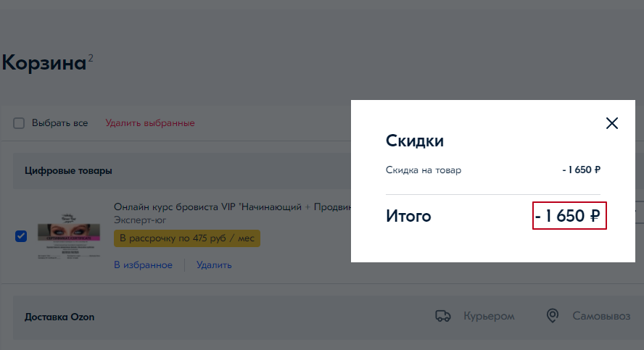Click the Итого total amount -1 650 ₽
Screen dimensions: 644x350
coord(569,216)
